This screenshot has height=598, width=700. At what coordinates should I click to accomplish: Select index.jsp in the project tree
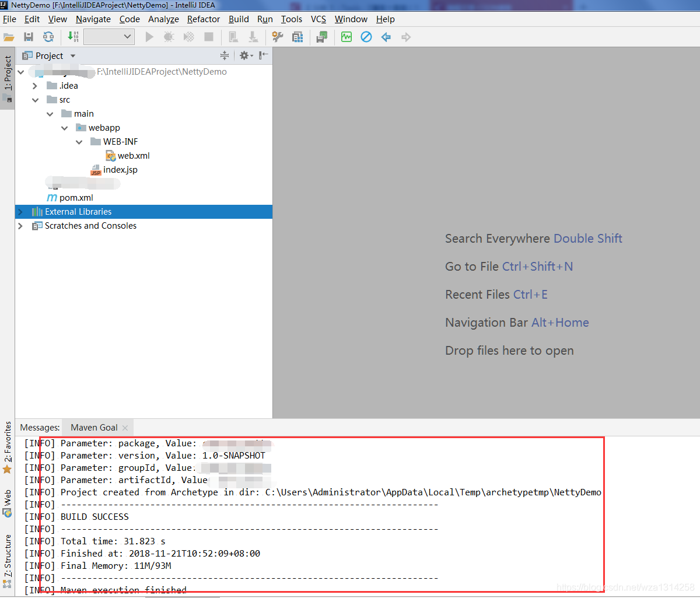(x=120, y=169)
